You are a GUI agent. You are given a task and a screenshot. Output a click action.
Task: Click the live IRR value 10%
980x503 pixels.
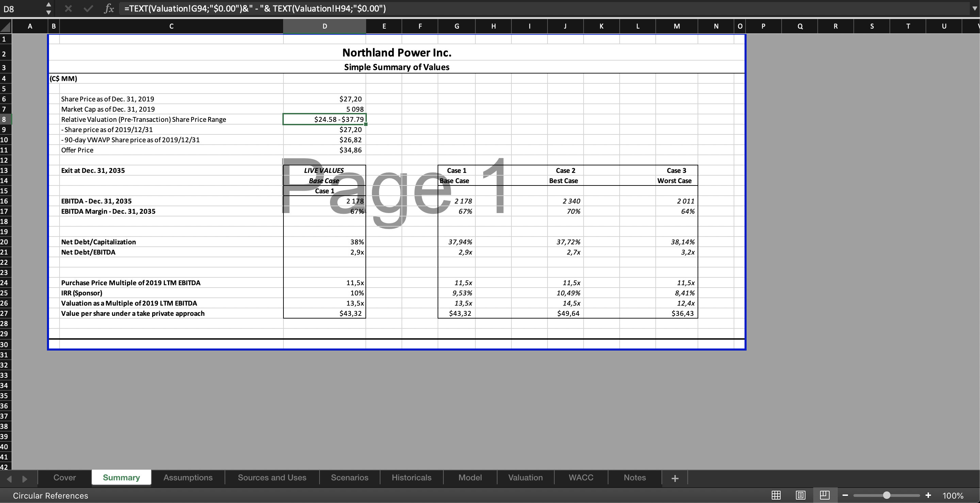[357, 293]
